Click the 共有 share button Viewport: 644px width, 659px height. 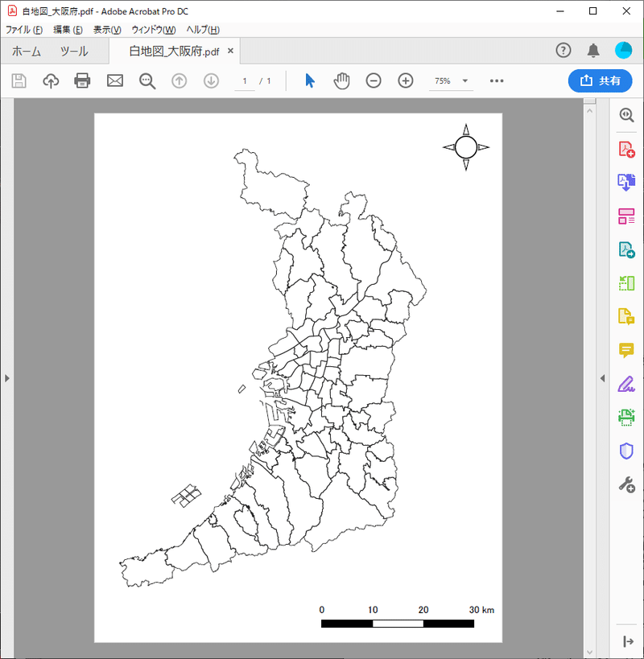coord(600,80)
